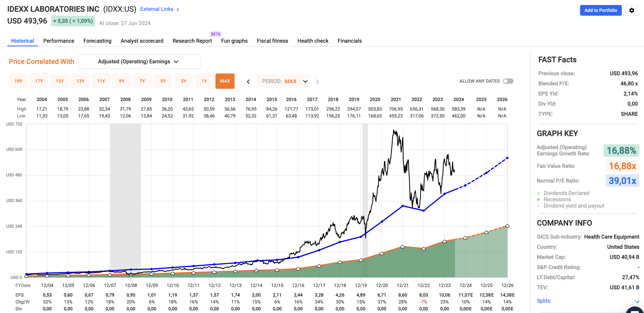Toggle Dividends Declared green legend dot
This screenshot has height=313, width=644.
(539, 193)
